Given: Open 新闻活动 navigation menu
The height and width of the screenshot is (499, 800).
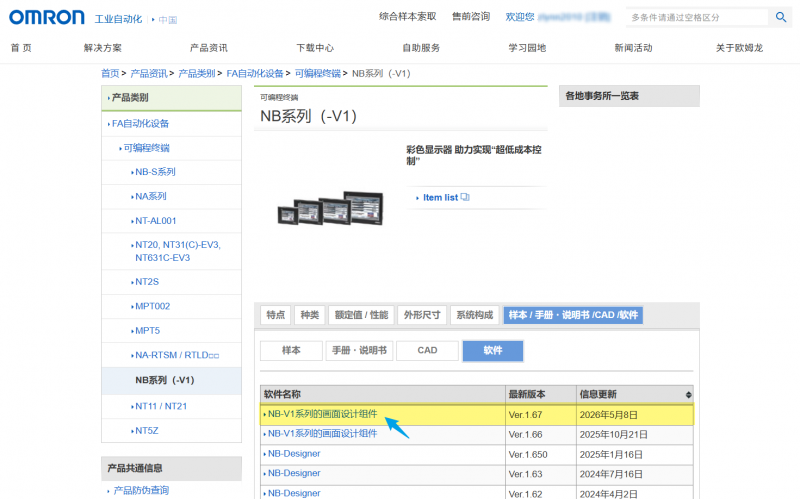Looking at the screenshot, I should pos(633,48).
